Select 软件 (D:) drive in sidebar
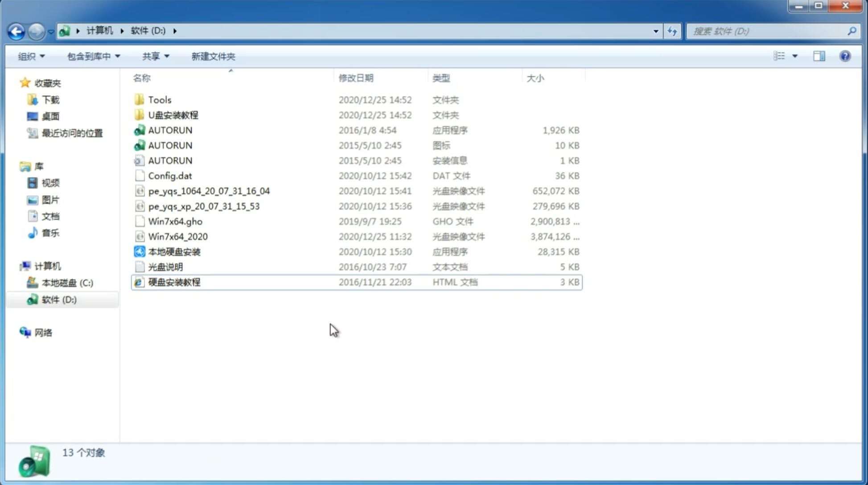868x485 pixels. [58, 299]
